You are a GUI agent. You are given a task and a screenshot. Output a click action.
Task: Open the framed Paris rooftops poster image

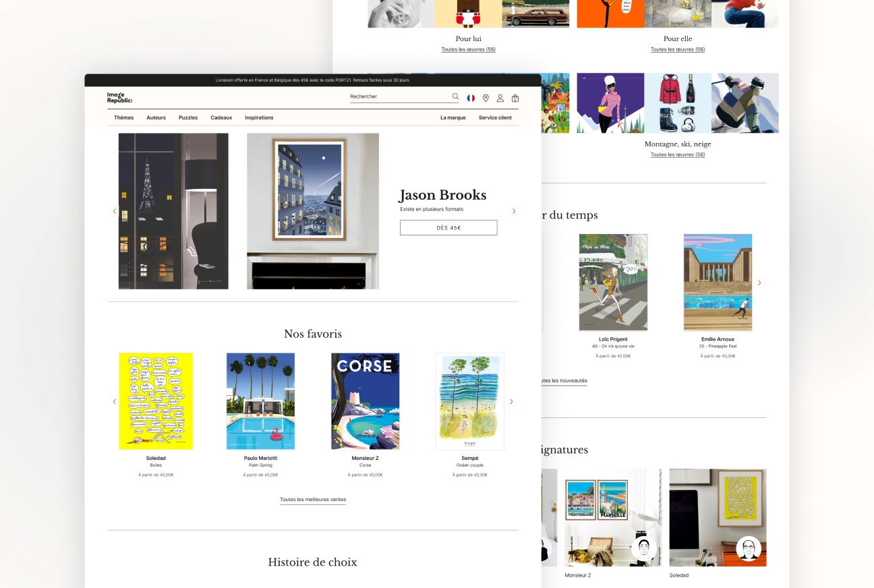pos(313,211)
